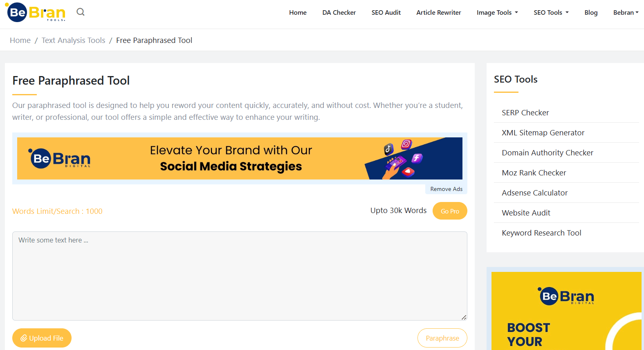Click the Remove Ads link
Image resolution: width=644 pixels, height=350 pixels.
447,189
